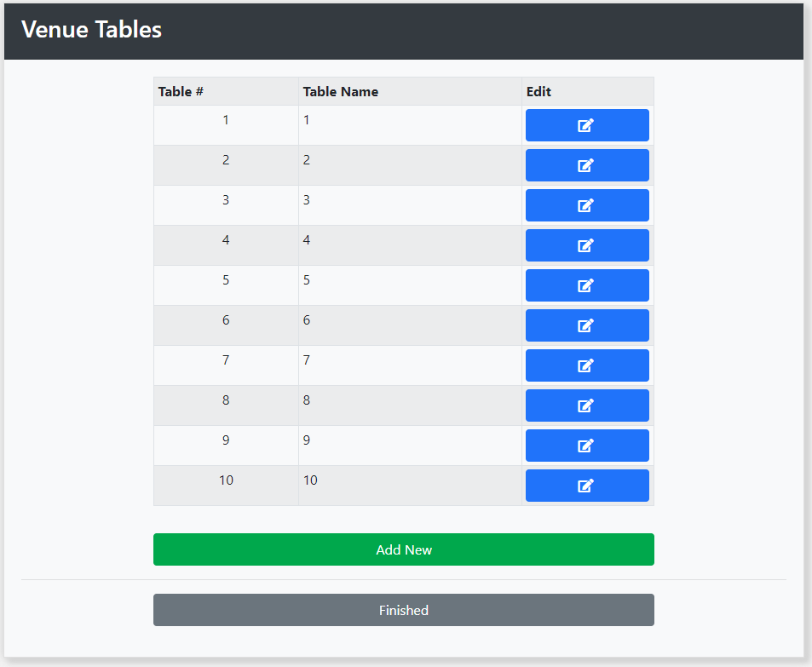Click the Edit column header
This screenshot has height=667, width=812.
tap(588, 92)
